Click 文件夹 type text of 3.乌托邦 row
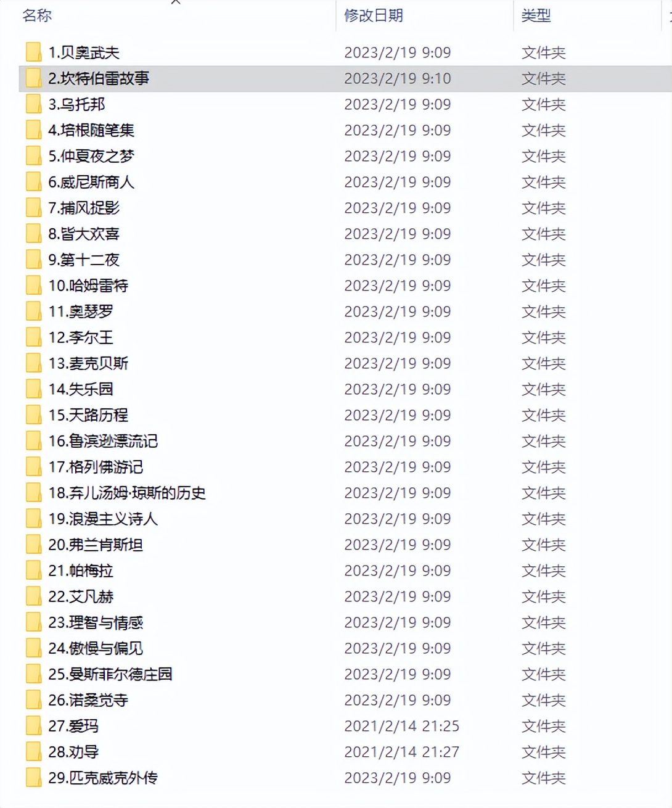The height and width of the screenshot is (808, 672). (544, 104)
